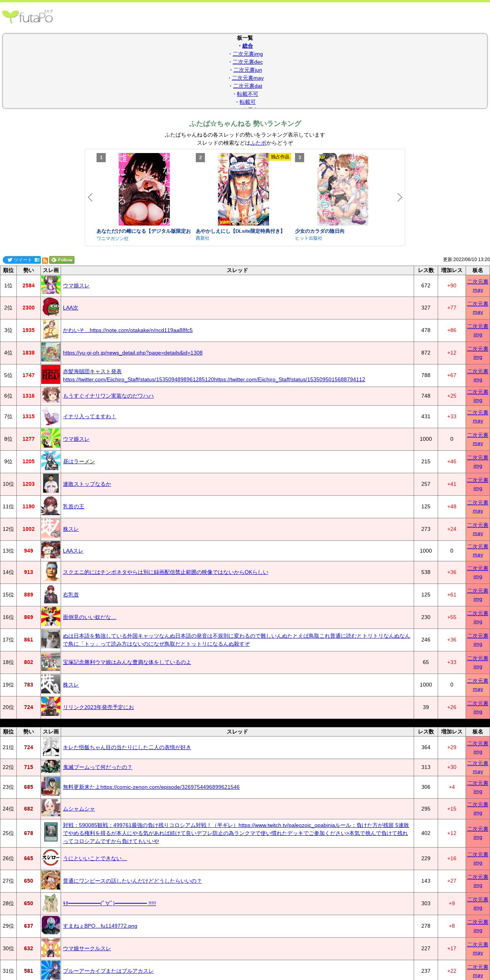
Task: Open キレた悟飯ちゃん thread link
Action: tap(127, 747)
